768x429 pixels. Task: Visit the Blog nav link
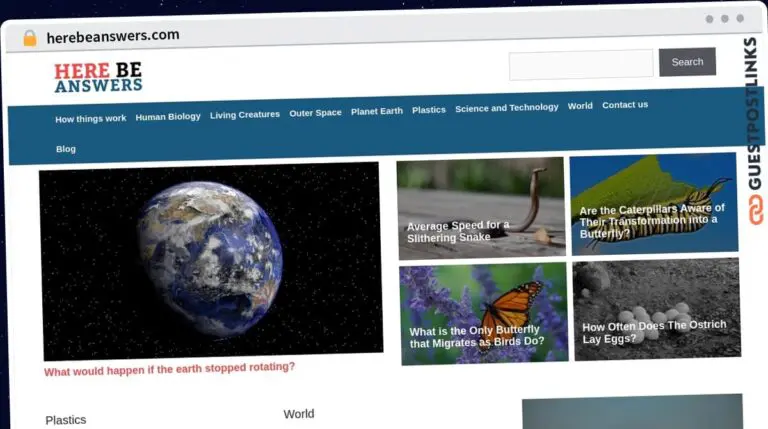tap(66, 149)
